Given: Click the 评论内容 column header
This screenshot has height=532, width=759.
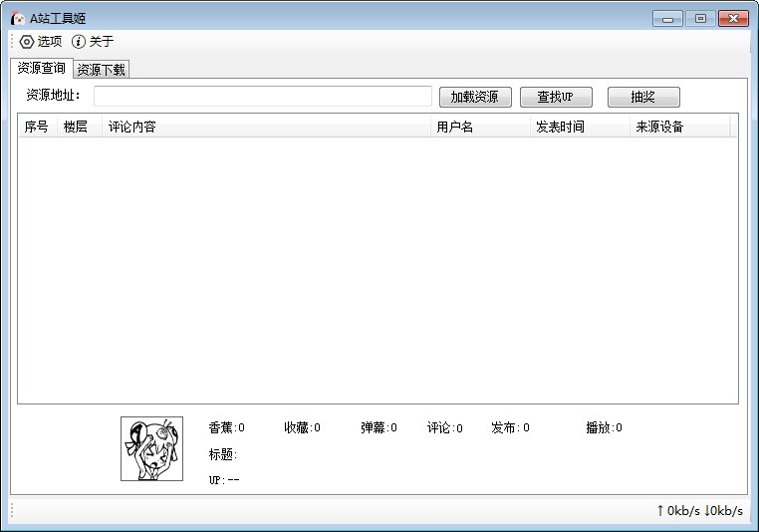Looking at the screenshot, I should click(x=266, y=127).
